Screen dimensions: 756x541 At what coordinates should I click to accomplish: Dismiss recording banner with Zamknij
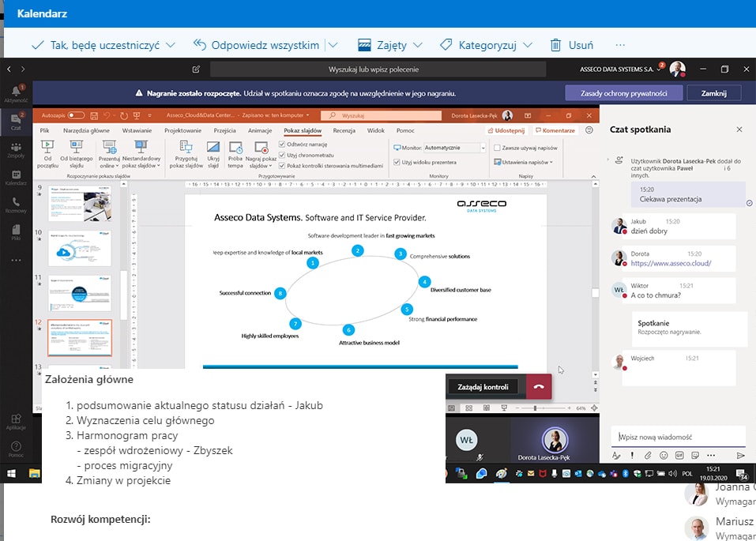(x=713, y=93)
